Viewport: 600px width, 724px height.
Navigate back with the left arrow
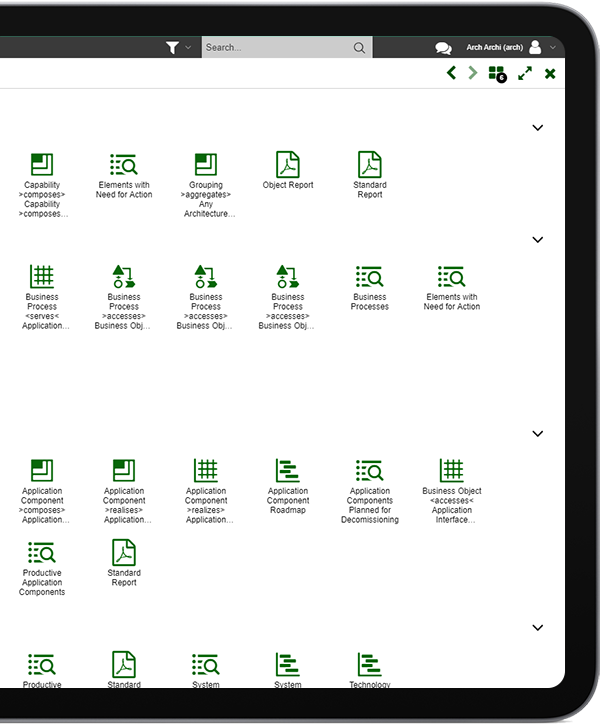coord(451,73)
